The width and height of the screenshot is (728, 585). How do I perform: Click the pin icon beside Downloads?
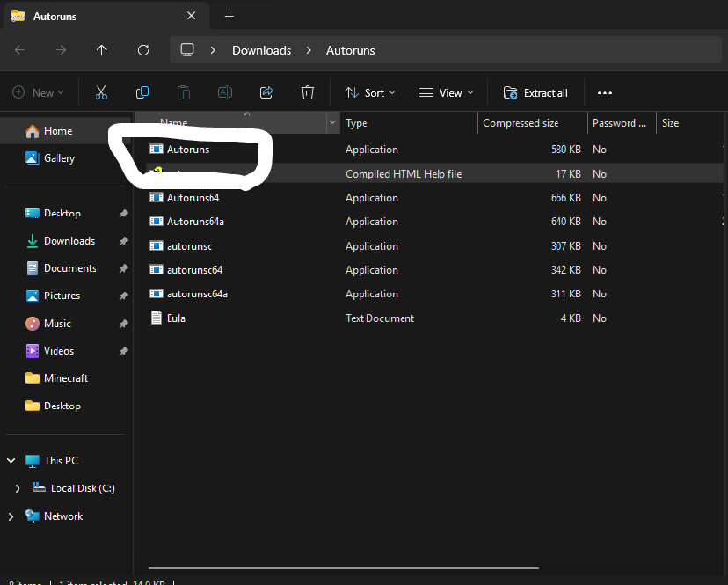coord(123,241)
